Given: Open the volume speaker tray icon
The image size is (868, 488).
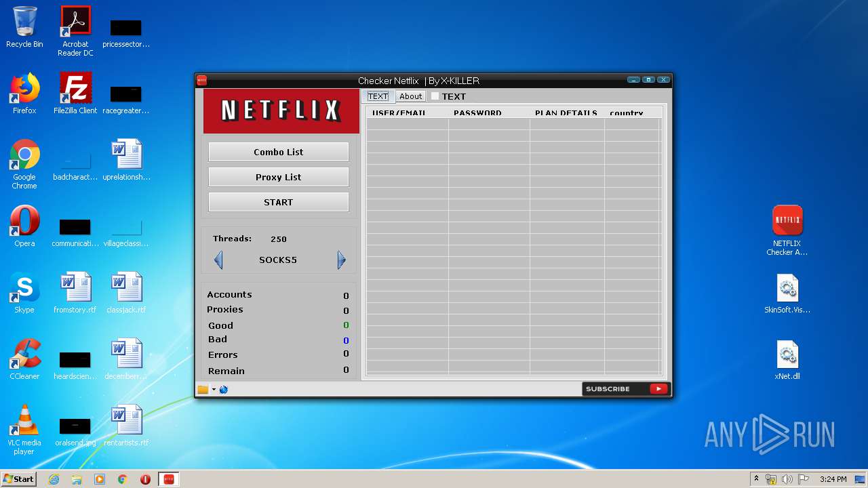Looking at the screenshot, I should 787,479.
